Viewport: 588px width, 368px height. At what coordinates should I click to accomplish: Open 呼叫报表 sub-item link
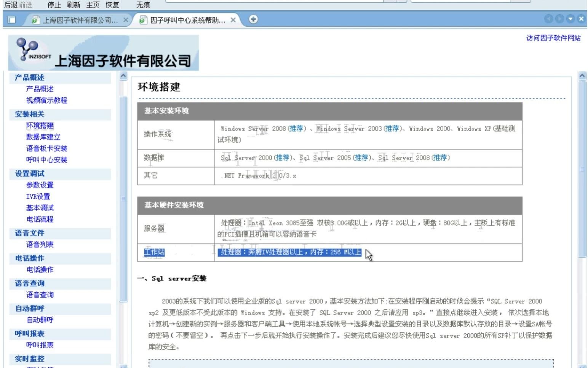40,345
